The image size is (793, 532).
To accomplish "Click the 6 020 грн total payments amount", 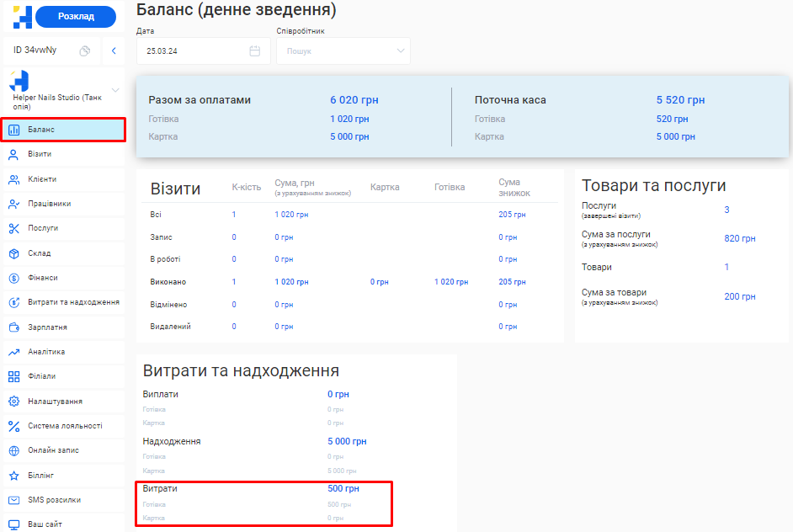I will [x=354, y=100].
